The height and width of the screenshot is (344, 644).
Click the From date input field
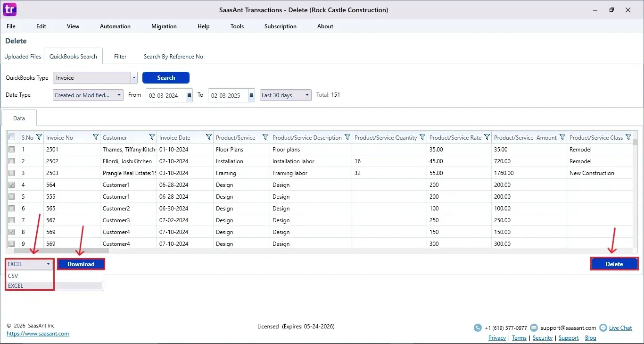pos(165,95)
